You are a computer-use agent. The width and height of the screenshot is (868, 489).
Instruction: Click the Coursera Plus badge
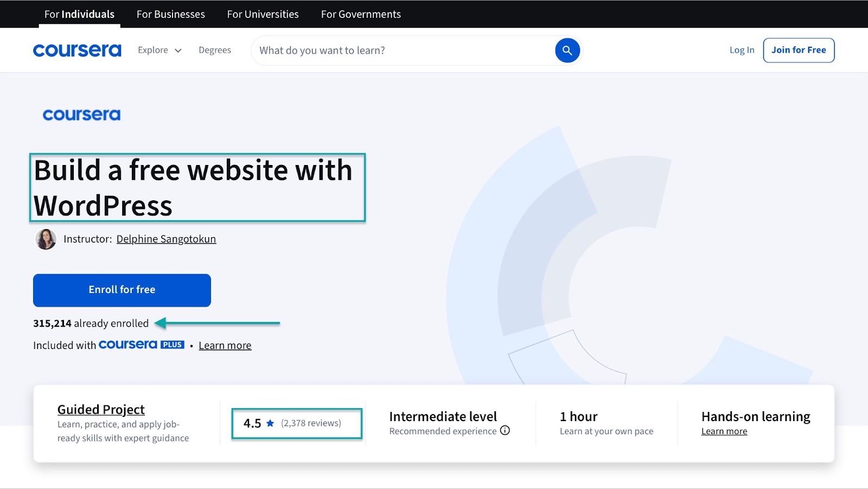pos(141,345)
